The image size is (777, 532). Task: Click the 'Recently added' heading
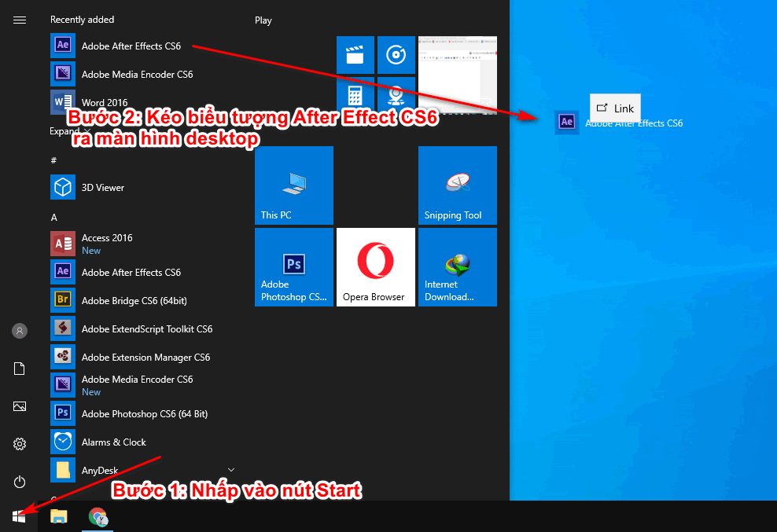tap(83, 20)
